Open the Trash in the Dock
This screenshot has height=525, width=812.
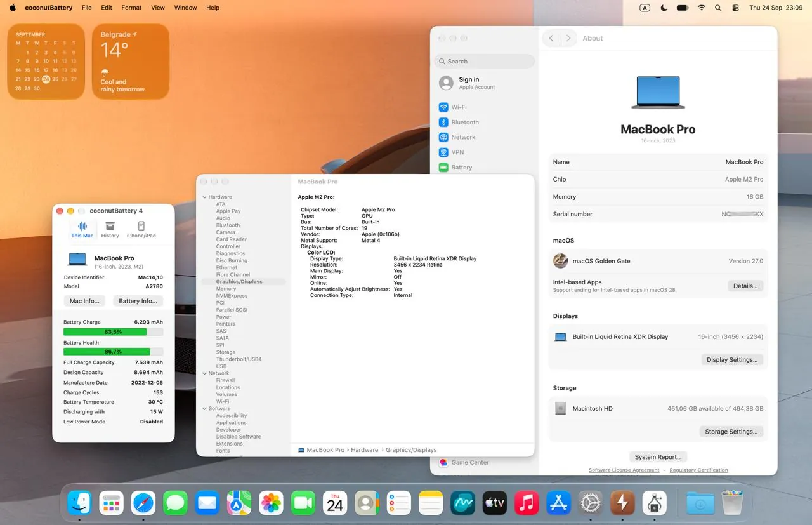[732, 503]
